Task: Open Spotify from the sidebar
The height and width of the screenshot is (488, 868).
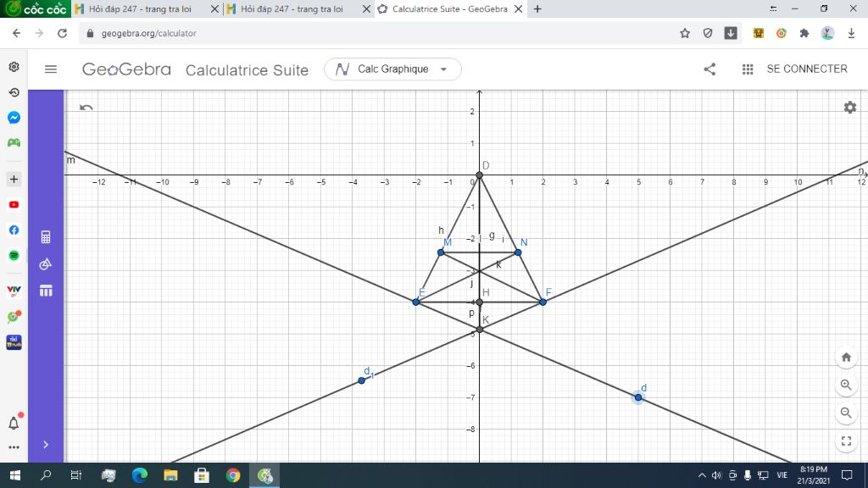Action: click(x=14, y=256)
